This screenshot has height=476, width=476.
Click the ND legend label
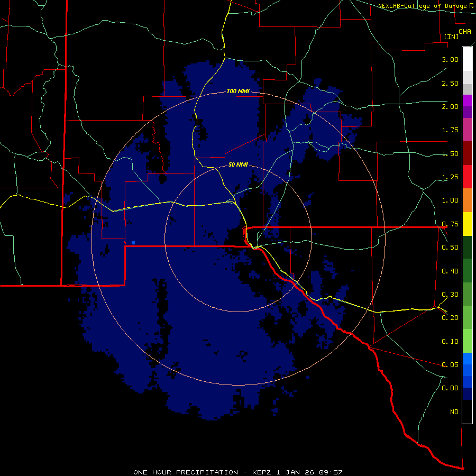pyautogui.click(x=454, y=412)
